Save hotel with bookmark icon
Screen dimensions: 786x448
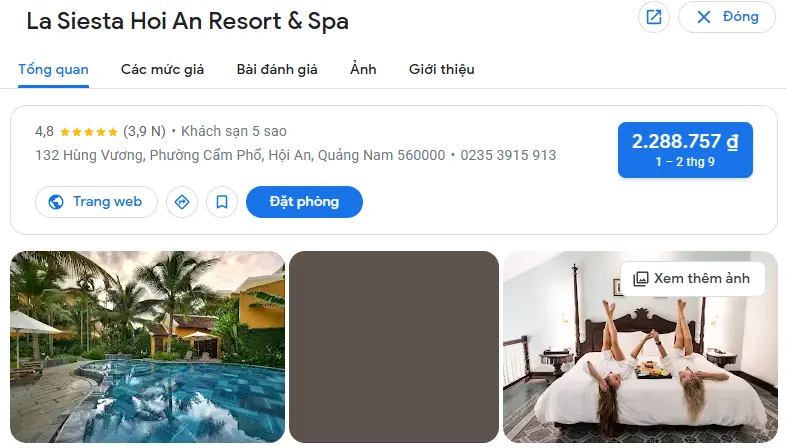[222, 202]
